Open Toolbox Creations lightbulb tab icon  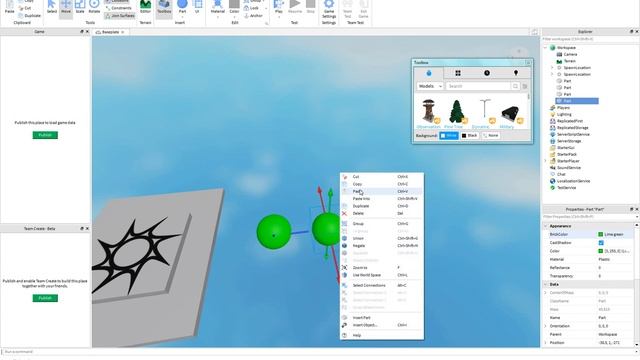pyautogui.click(x=516, y=73)
